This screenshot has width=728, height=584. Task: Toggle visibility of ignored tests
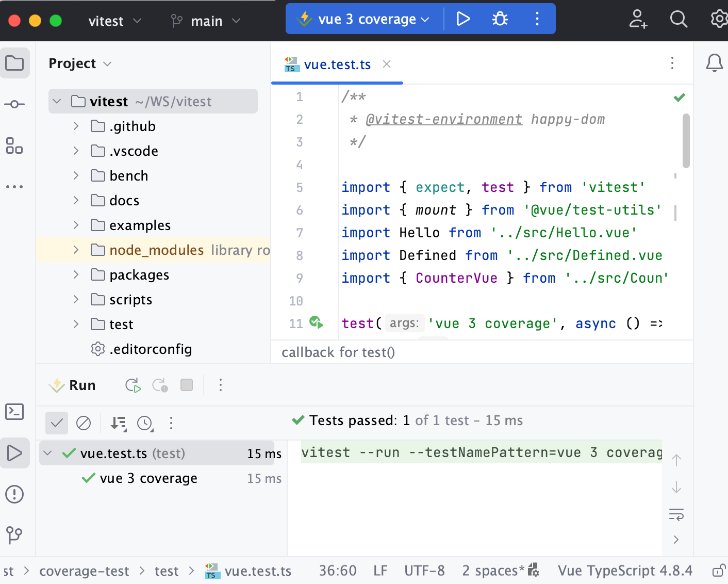[x=84, y=423]
